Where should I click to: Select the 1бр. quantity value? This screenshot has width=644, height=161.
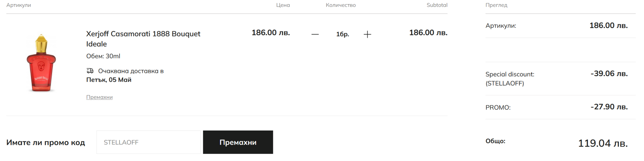[x=342, y=34]
